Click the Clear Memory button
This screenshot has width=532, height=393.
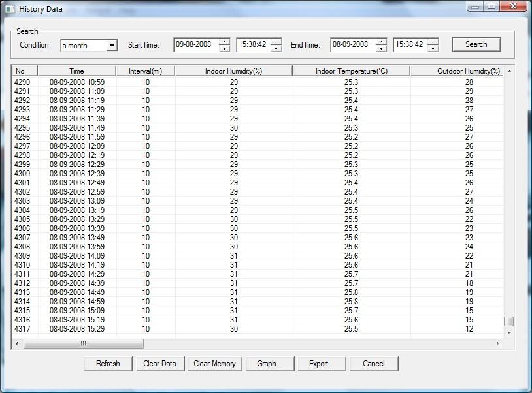coord(214,364)
